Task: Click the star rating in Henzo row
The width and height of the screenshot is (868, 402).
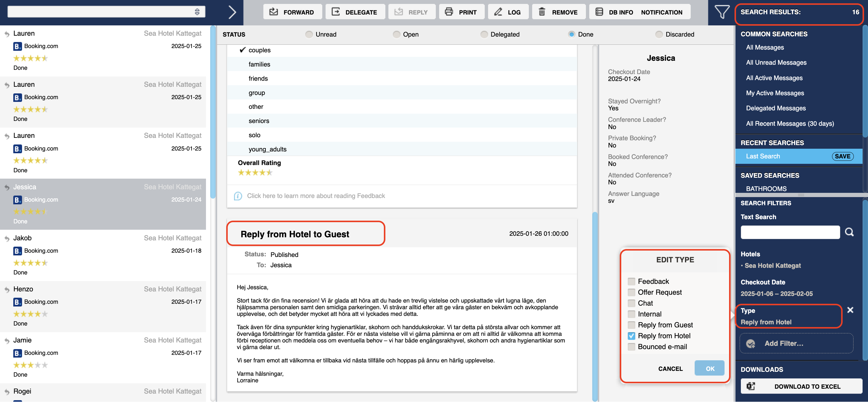Action: pyautogui.click(x=31, y=314)
